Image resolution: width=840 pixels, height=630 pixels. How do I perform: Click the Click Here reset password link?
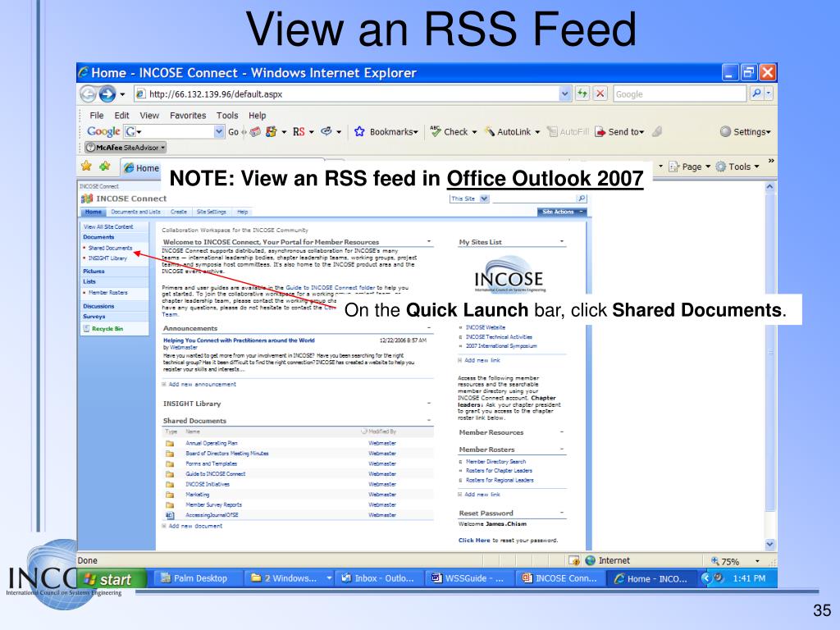474,541
